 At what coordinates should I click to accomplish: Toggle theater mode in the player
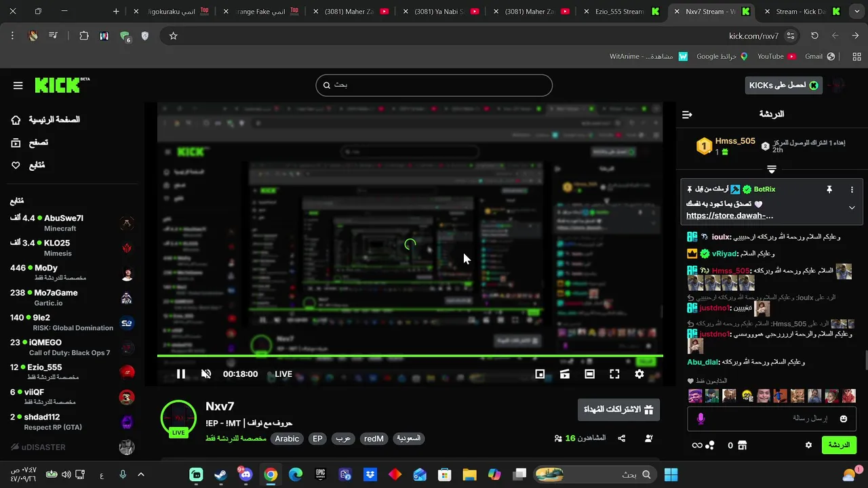coord(590,374)
